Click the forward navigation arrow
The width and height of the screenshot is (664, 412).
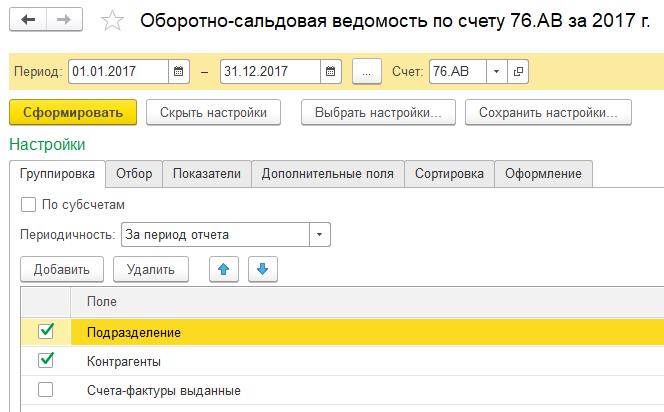64,19
